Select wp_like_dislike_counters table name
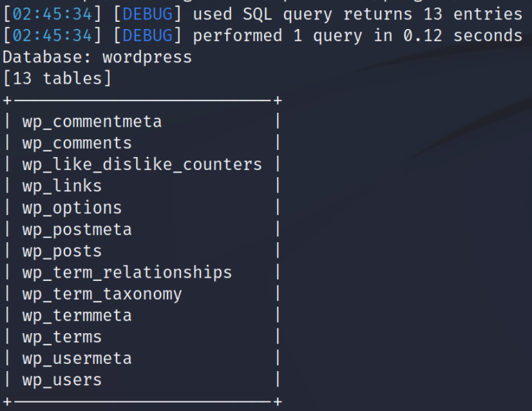This screenshot has width=532, height=411. (x=142, y=165)
